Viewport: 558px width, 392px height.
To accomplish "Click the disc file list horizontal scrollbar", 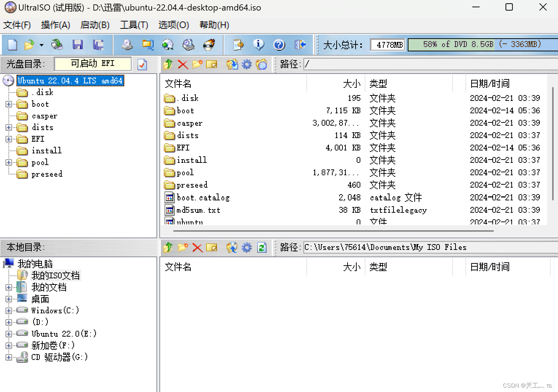I will pyautogui.click(x=333, y=231).
